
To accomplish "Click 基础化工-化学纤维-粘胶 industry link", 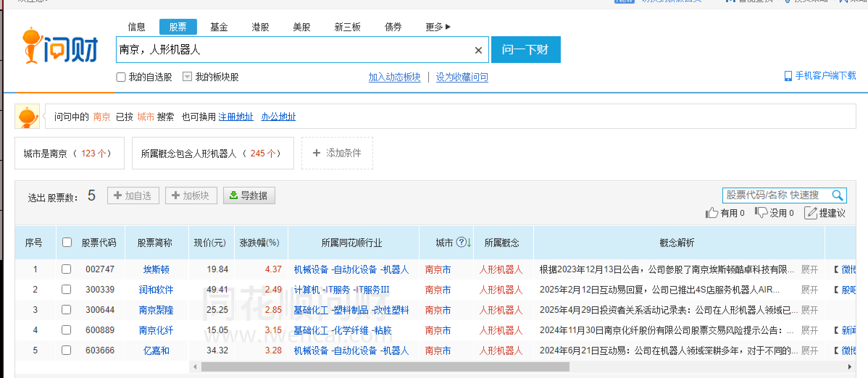I will [342, 330].
